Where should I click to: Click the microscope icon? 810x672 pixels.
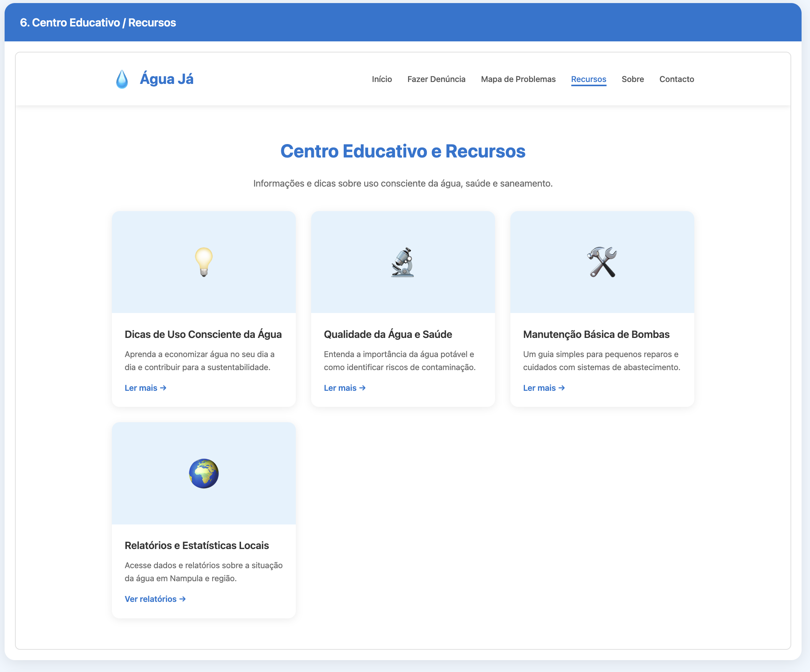tap(403, 262)
